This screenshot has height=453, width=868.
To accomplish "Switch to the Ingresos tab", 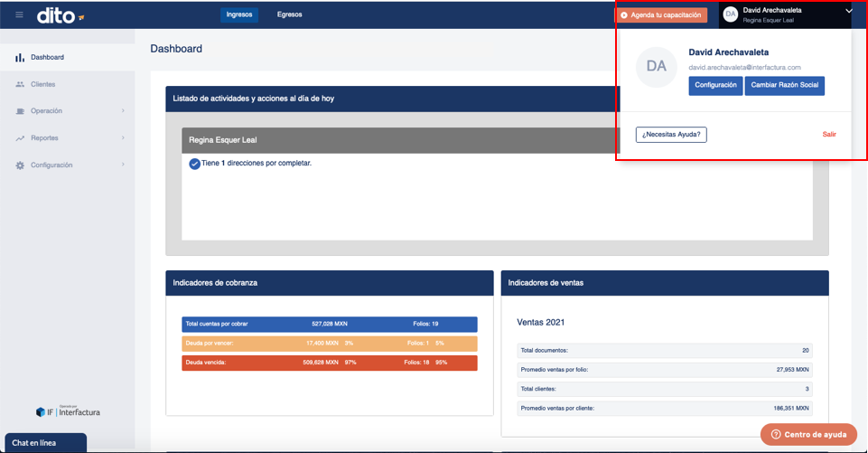I will coord(239,15).
